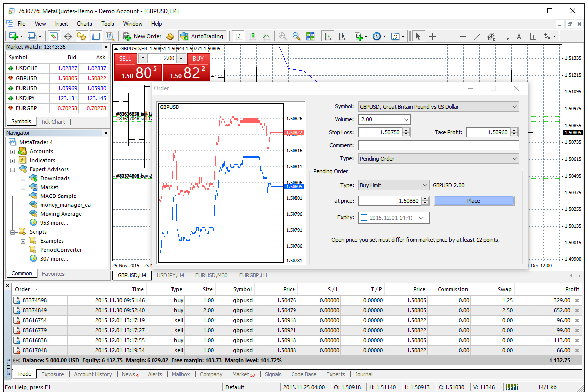Collapse the Expert Advisors tree node
Screen dimensions: 588x392
pyautogui.click(x=13, y=170)
